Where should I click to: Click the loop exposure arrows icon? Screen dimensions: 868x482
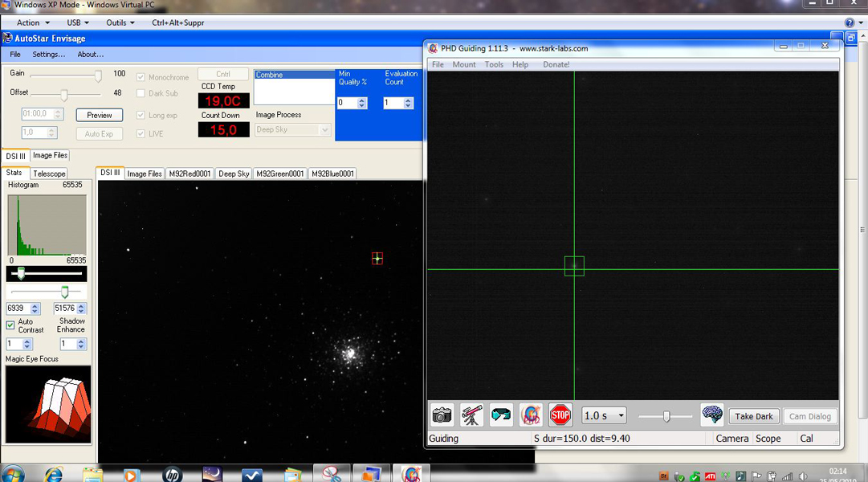point(501,415)
